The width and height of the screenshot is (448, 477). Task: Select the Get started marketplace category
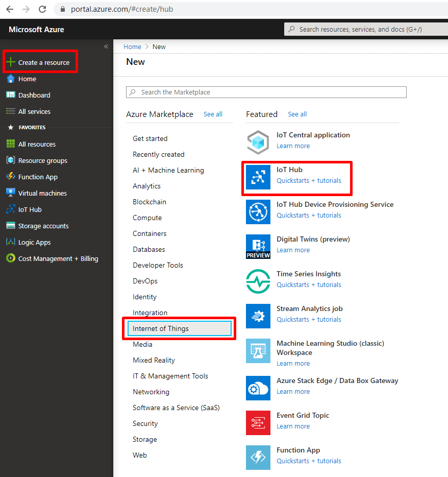[x=150, y=138]
